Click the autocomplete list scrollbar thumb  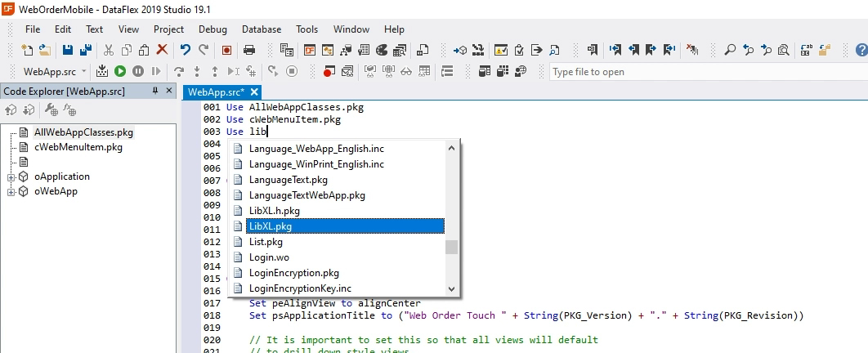coord(451,247)
